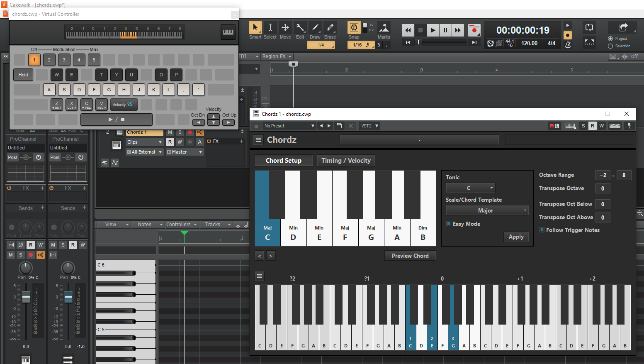The image size is (644, 364).
Task: Select the Min D chord key
Action: tap(293, 232)
